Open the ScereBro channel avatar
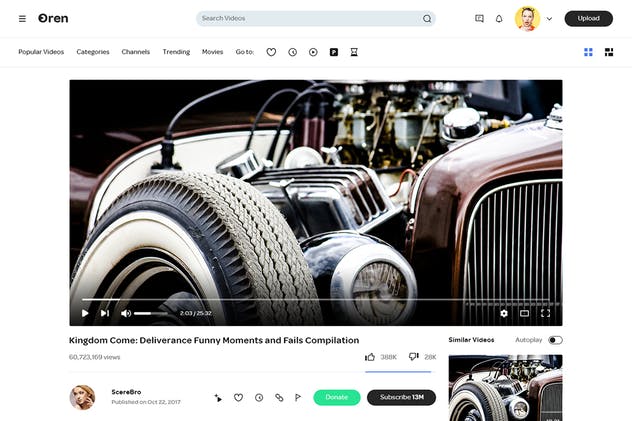Image resolution: width=632 pixels, height=421 pixels. [82, 397]
